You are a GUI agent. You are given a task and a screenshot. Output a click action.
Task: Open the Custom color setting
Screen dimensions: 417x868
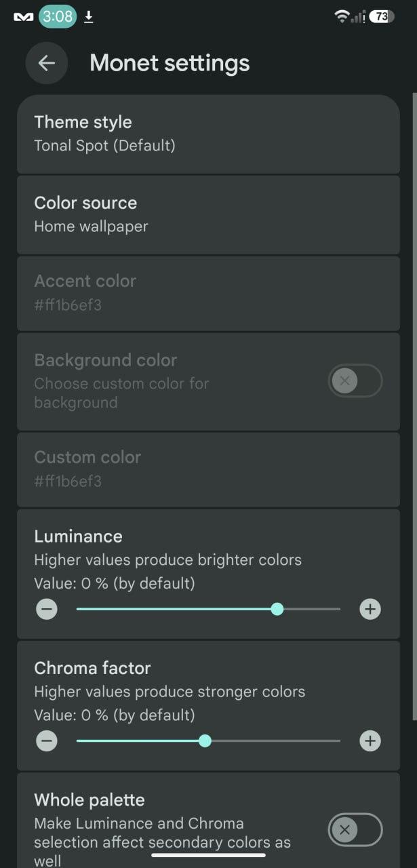[x=208, y=469]
